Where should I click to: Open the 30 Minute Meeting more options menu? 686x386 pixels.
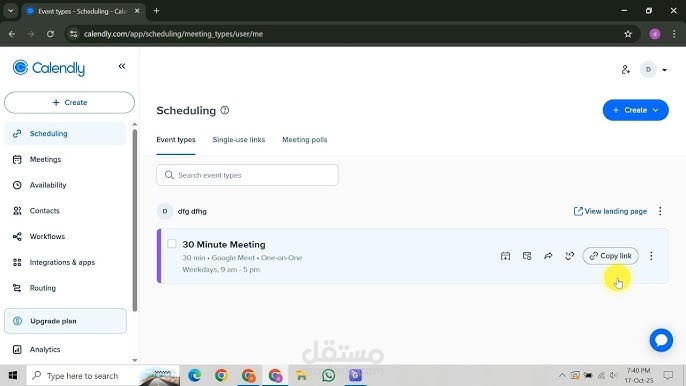coord(651,256)
